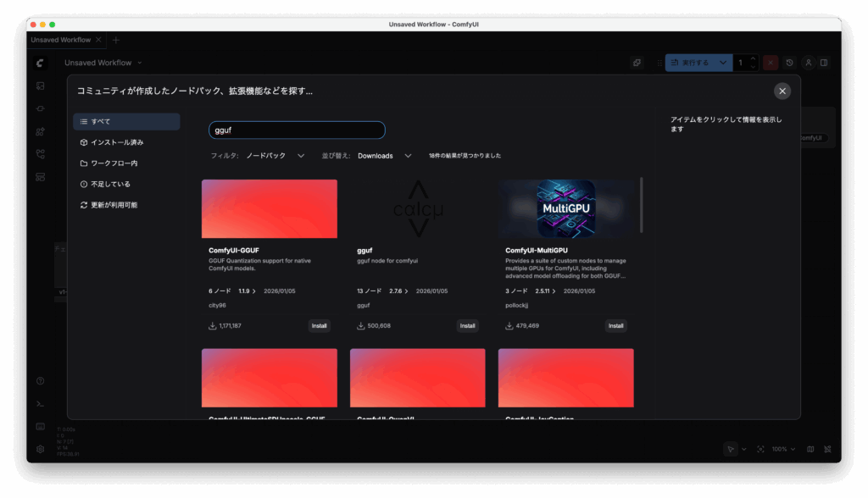The height and width of the screenshot is (498, 868).
Task: Expand the MultiGPU version 2.5.11 selector
Action: (547, 291)
